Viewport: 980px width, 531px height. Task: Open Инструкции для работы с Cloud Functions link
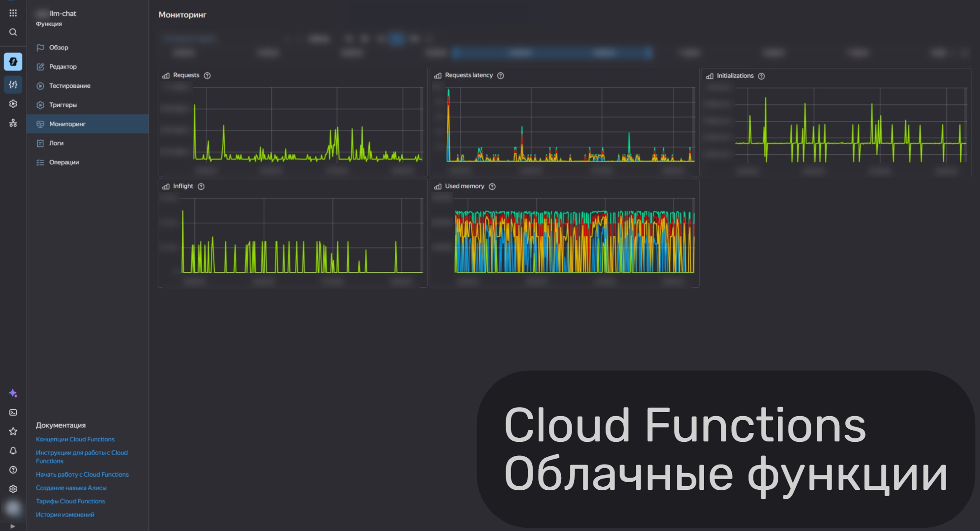(x=82, y=457)
